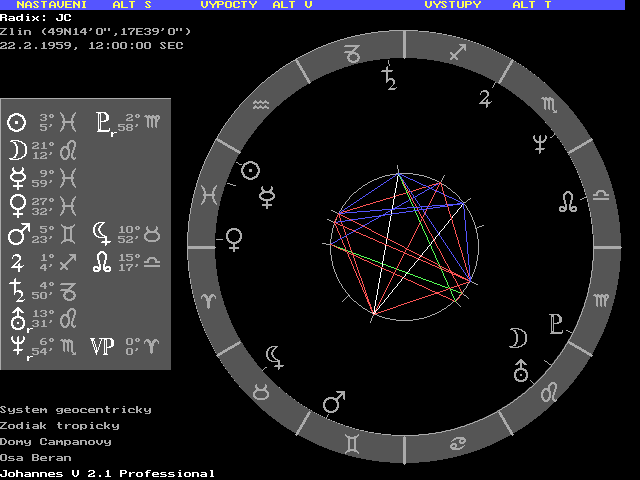640x480 pixels.
Task: Click the Aries sign on the zodiac ring
Action: pos(209,300)
